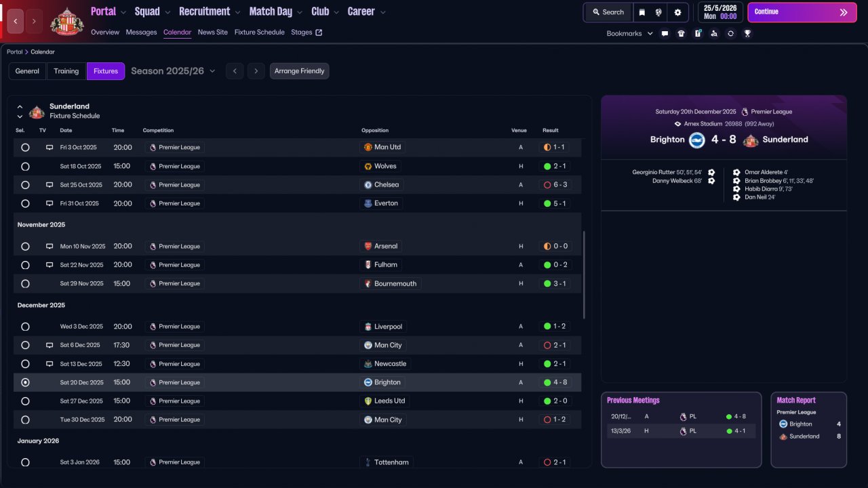The image size is (868, 488).
Task: Open the Bookmarks dropdown
Action: coord(630,33)
